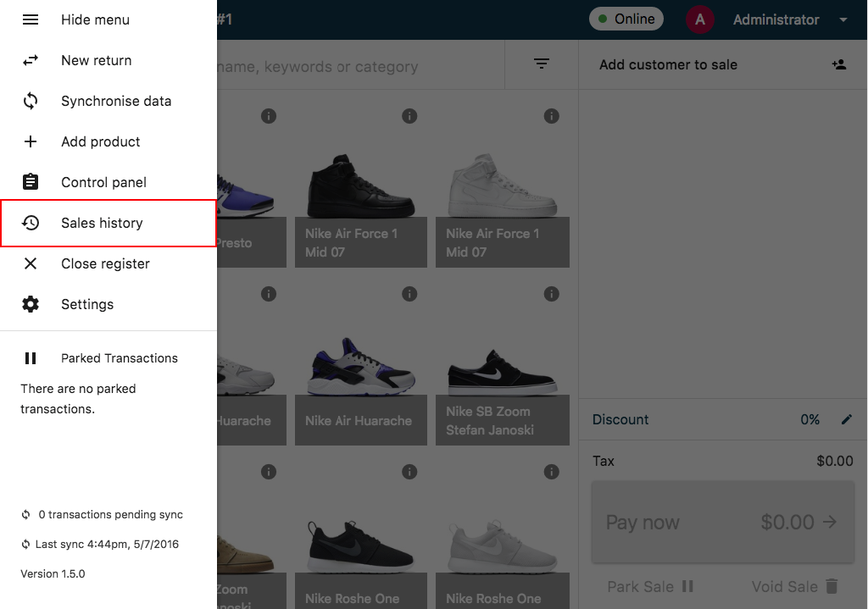Open Sales history from menu

(108, 223)
